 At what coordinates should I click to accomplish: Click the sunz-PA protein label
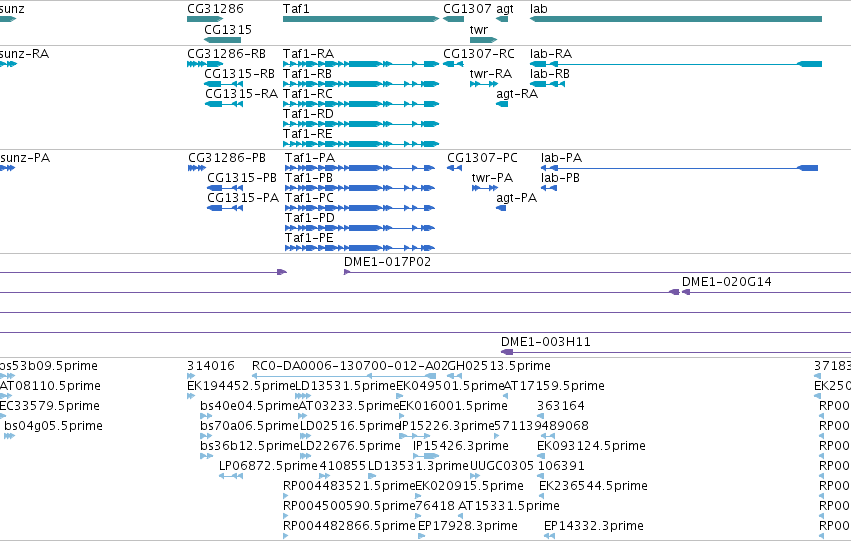tap(25, 158)
